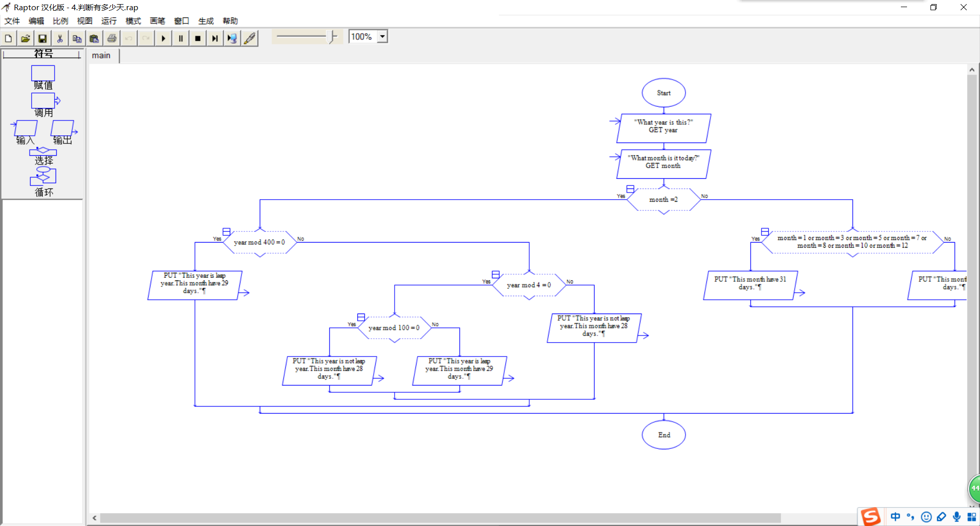The image size is (980, 526).
Task: Collapse the year mod 400 = 0 selection
Action: [227, 232]
